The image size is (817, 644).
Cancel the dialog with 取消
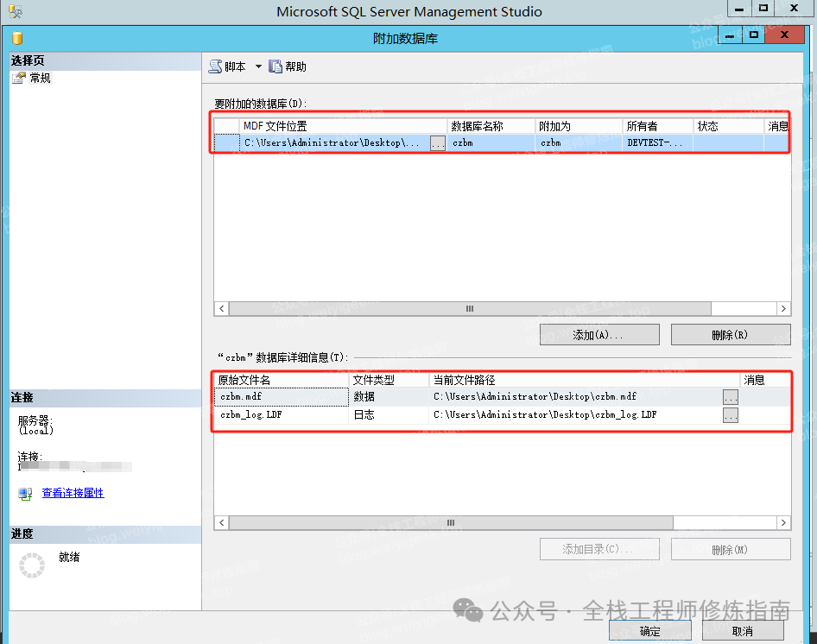[743, 631]
